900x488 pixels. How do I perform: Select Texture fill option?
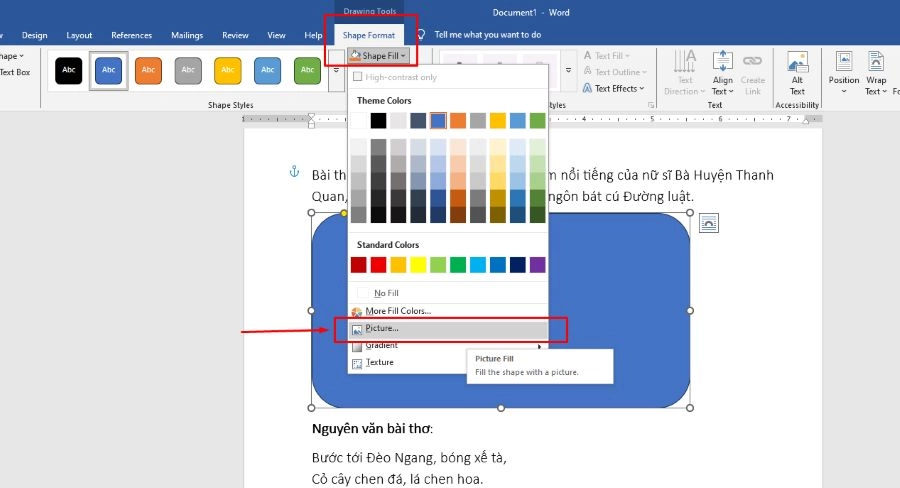click(x=380, y=362)
